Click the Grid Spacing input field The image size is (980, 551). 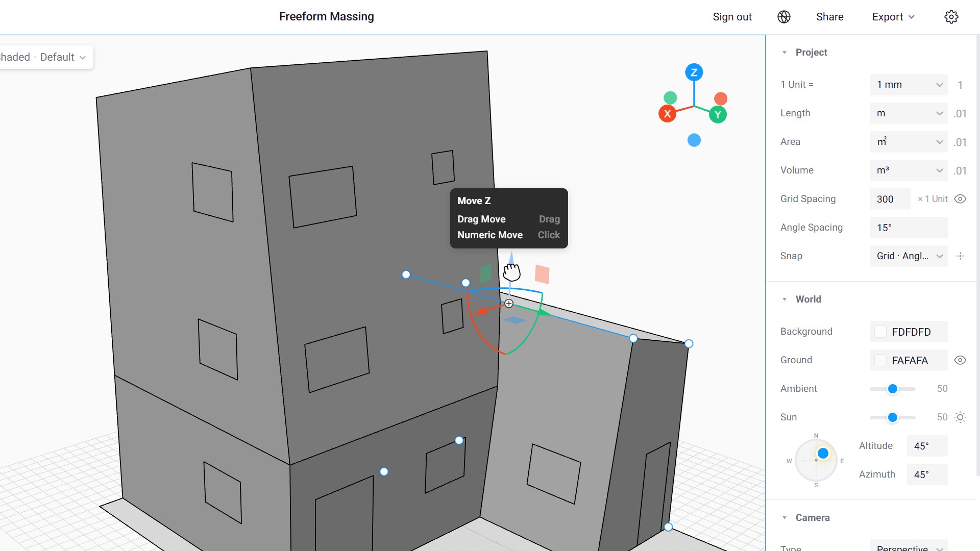(890, 199)
